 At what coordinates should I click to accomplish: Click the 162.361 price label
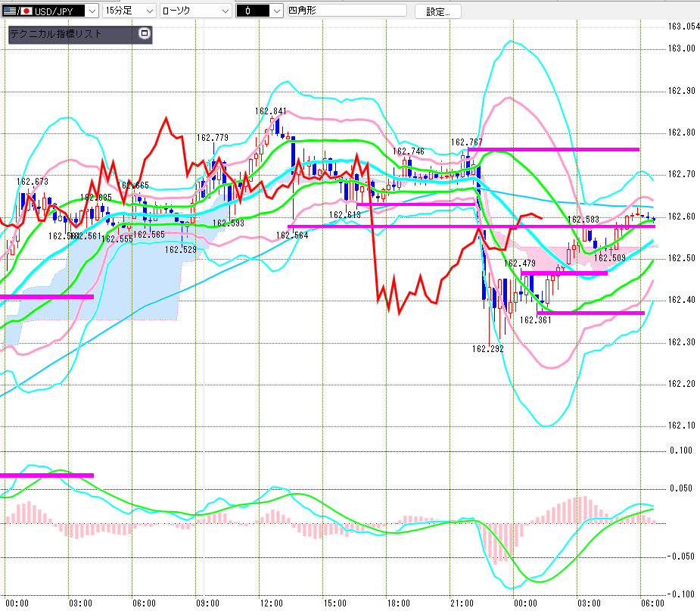[535, 320]
